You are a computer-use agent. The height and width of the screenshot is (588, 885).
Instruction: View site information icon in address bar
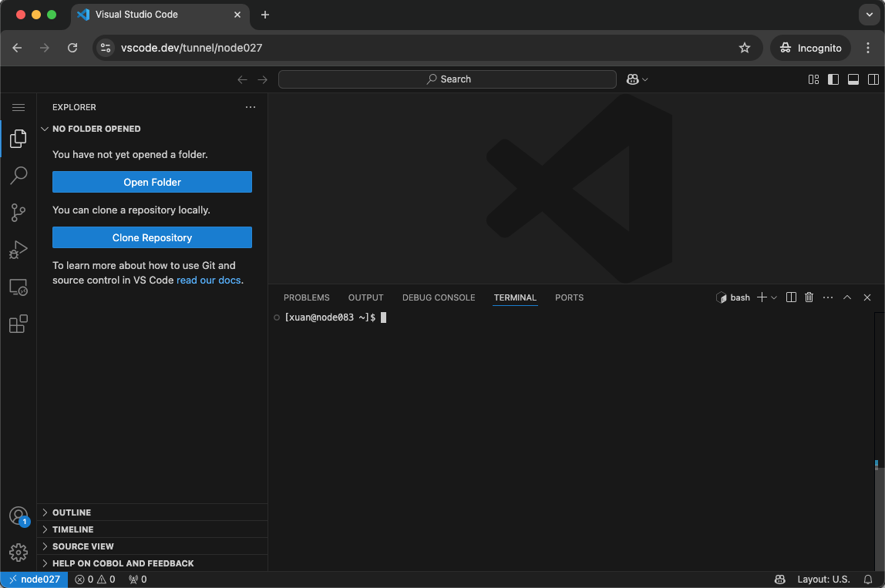click(x=106, y=48)
